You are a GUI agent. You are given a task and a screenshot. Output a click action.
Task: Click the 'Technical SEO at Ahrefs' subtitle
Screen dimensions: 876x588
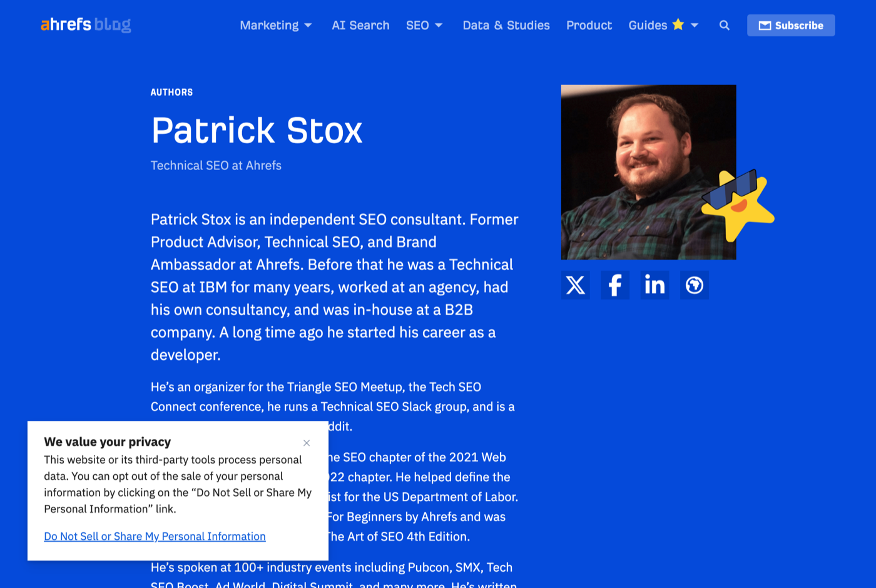(216, 166)
